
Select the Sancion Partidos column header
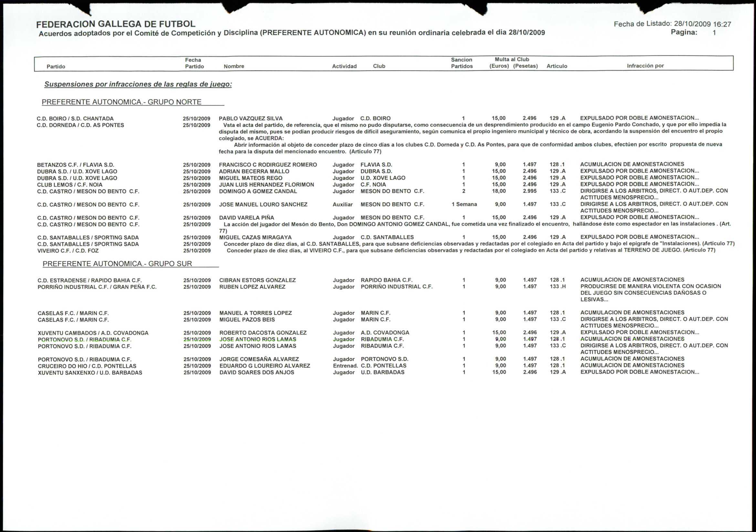tap(462, 63)
